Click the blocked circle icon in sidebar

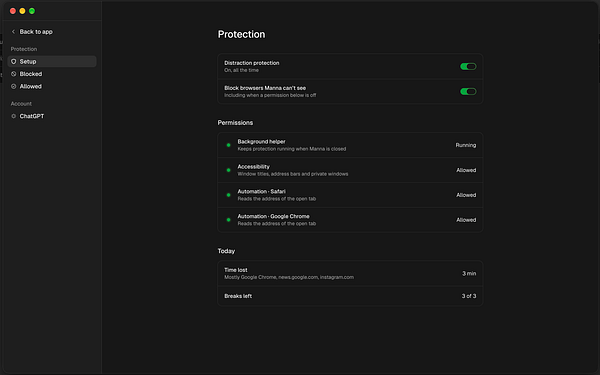(x=13, y=74)
